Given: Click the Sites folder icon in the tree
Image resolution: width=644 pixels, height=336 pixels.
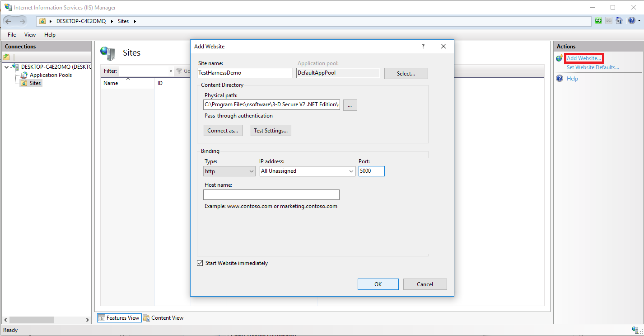Looking at the screenshot, I should 24,83.
